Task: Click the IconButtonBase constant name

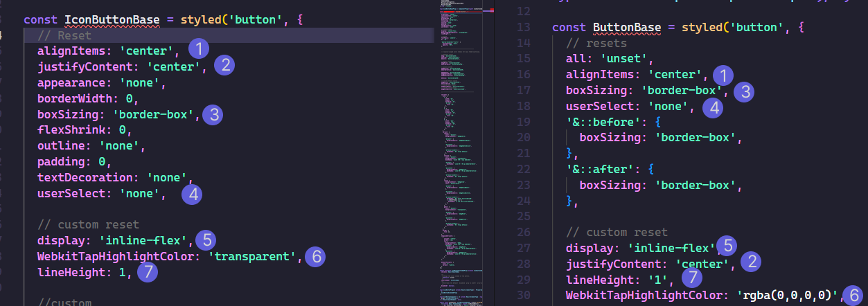Action: (x=112, y=20)
